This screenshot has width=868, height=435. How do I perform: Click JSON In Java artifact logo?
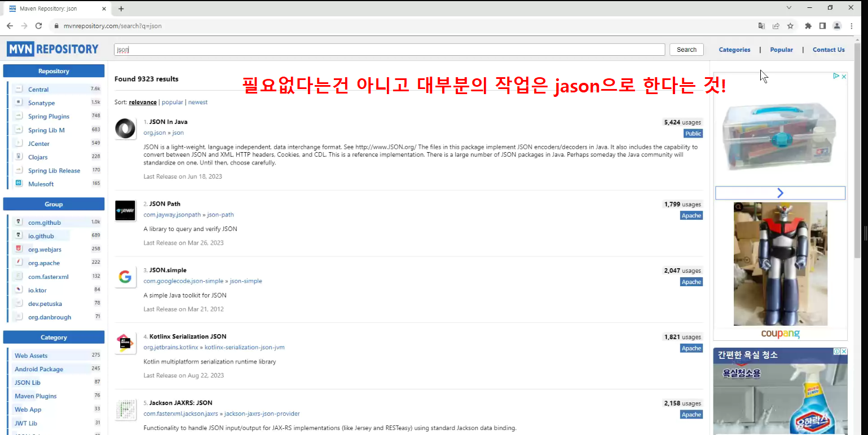pos(125,128)
